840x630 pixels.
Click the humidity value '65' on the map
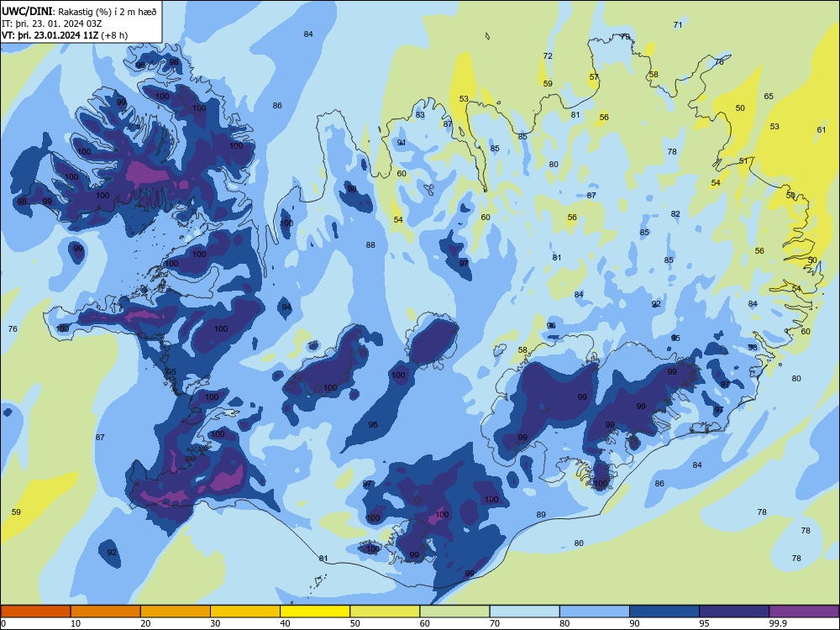point(769,97)
